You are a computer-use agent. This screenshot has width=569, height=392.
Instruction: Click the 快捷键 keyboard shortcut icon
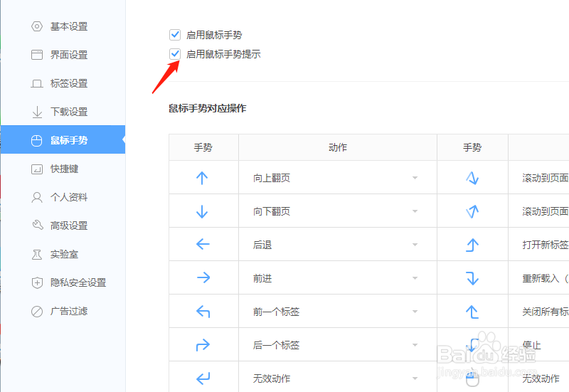37,169
